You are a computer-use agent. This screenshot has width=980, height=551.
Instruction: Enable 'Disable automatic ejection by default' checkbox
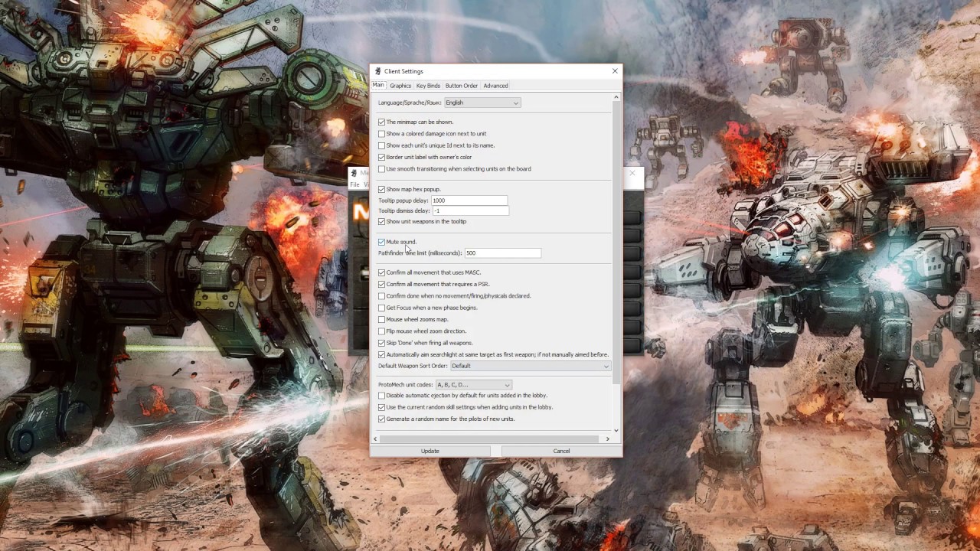point(382,396)
